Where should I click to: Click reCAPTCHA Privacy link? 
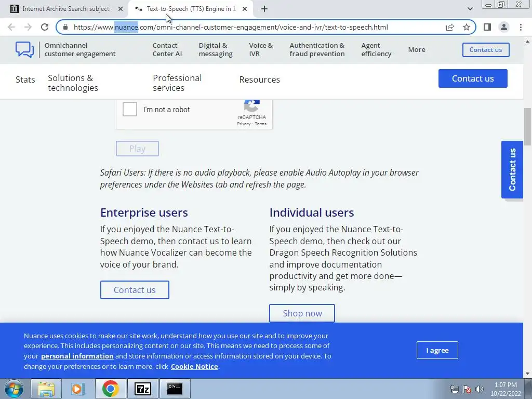[243, 124]
